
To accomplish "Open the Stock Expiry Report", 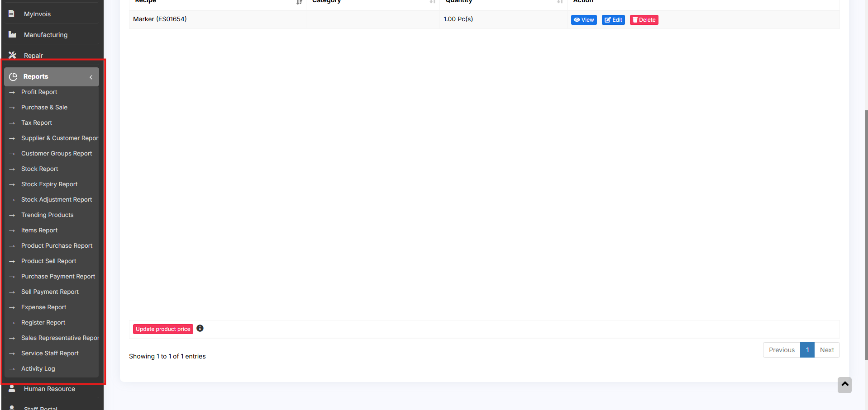I will coord(49,184).
